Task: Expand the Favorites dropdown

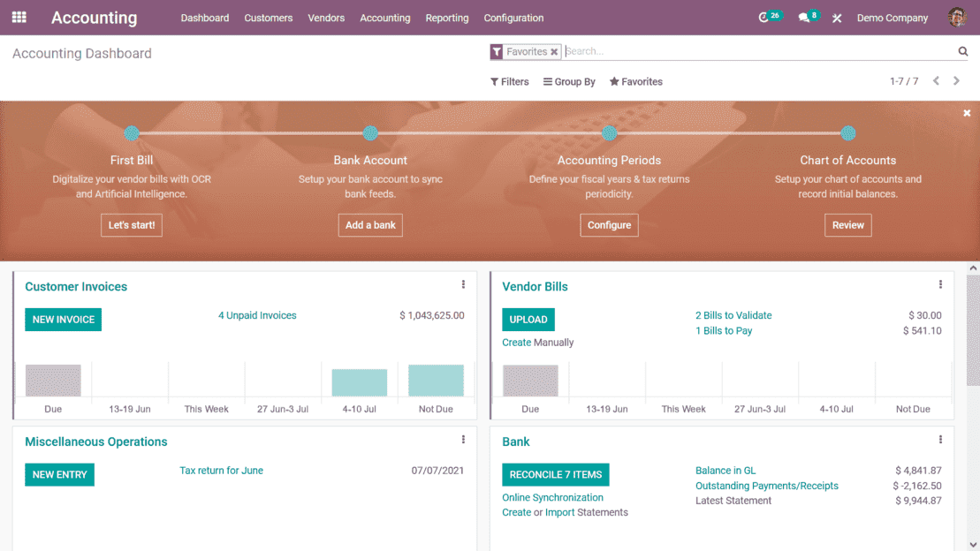Action: pos(636,82)
